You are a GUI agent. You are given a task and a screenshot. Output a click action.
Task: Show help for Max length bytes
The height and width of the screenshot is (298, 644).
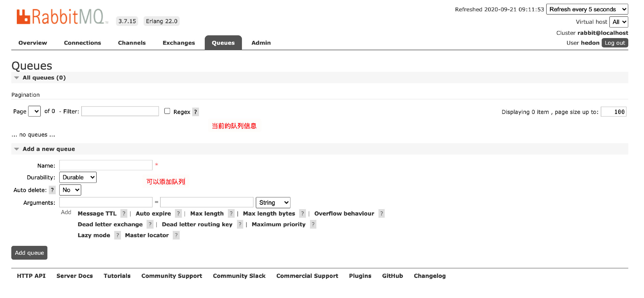[302, 214]
